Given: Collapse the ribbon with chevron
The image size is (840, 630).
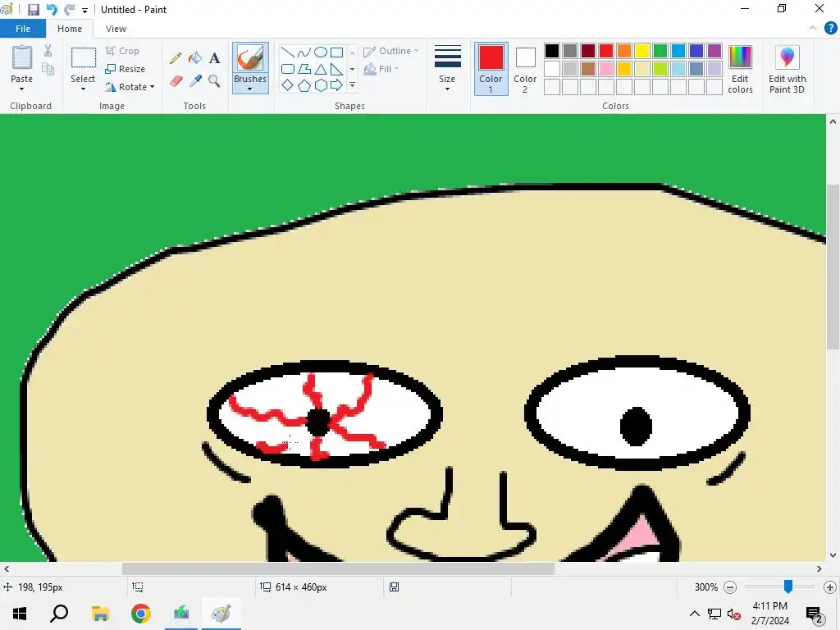Looking at the screenshot, I should tap(813, 28).
